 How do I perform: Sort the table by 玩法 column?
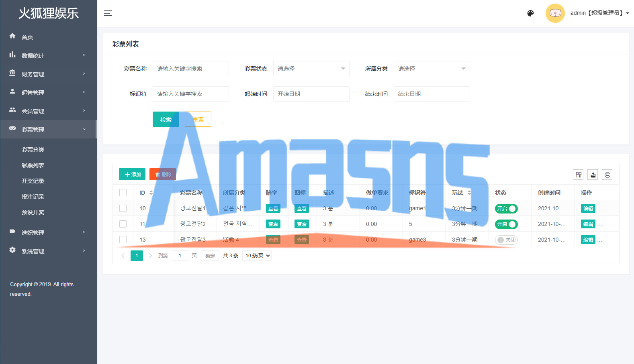tap(469, 193)
